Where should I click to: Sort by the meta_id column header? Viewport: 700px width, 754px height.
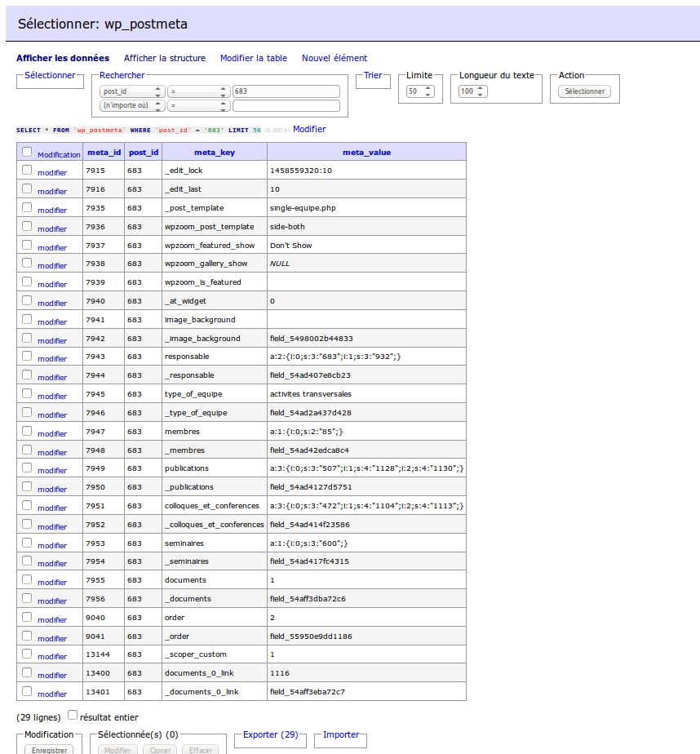click(x=104, y=153)
